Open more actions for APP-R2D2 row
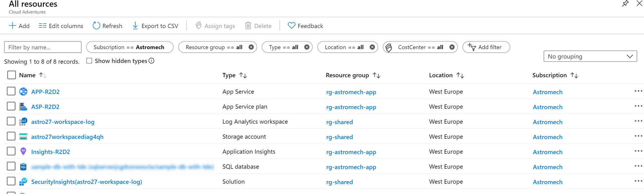This screenshot has width=644, height=194. coord(638,91)
